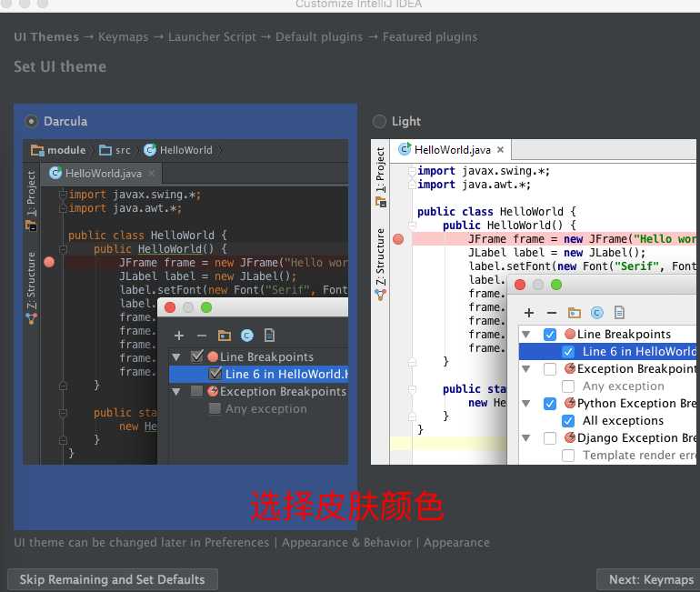Viewport: 700px width, 592px height.
Task: Collapse Exception Breakpoints node in Light dialog
Action: (x=526, y=369)
